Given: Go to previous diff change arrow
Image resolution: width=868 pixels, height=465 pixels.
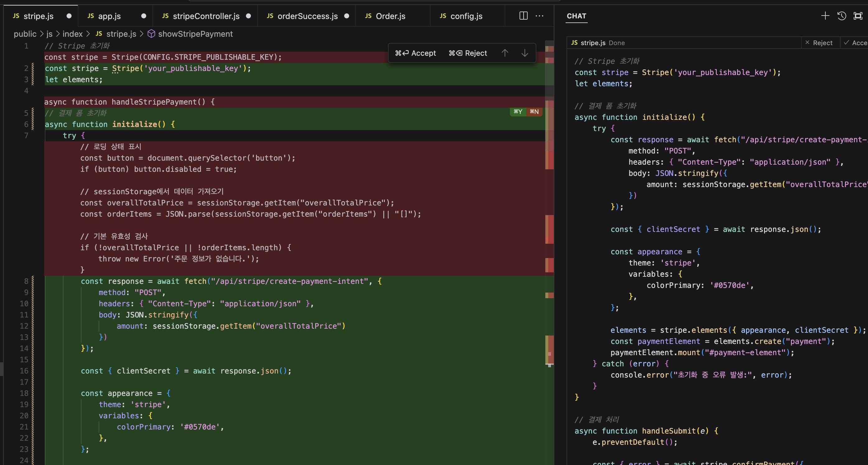Looking at the screenshot, I should coord(505,53).
